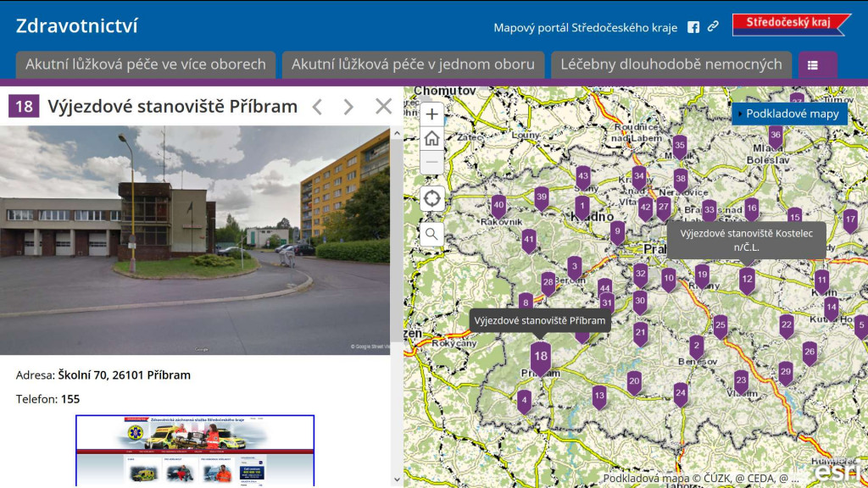The image size is (868, 488).
Task: Click the Středočeský kraj logo
Action: tap(791, 25)
